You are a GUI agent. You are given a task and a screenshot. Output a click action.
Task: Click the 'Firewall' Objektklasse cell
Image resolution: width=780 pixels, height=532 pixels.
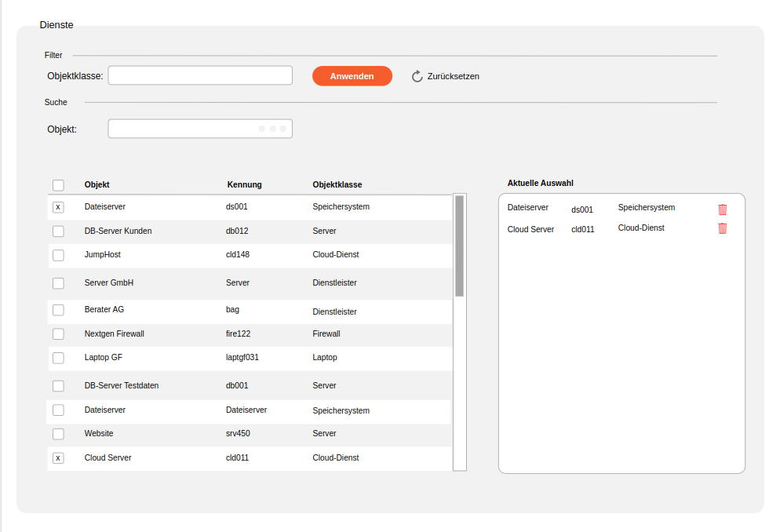click(x=326, y=333)
